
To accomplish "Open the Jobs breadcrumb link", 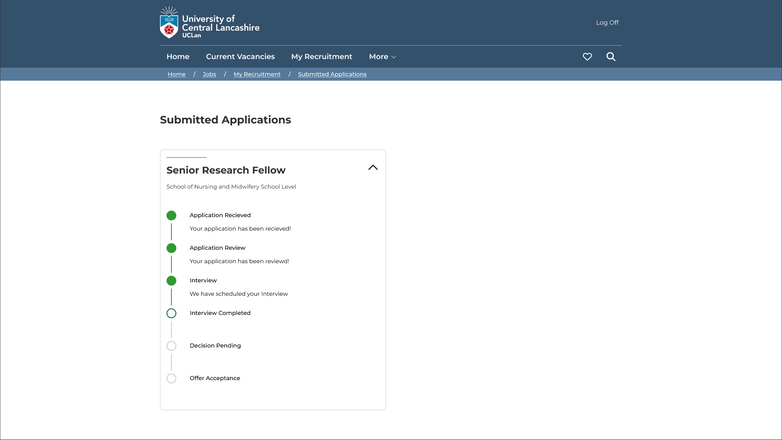I will [209, 74].
